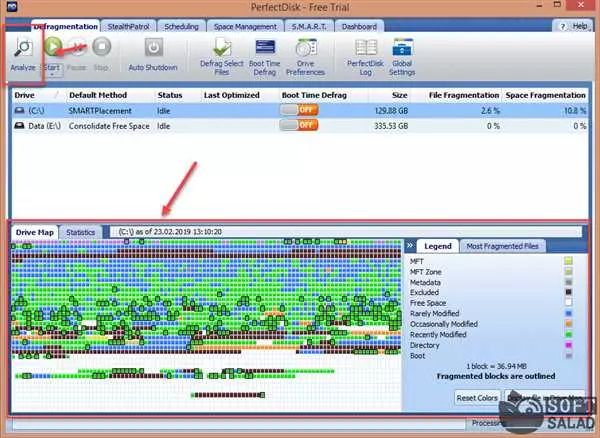Stop the defrag operation
Viewport: 600px width, 438px height.
102,47
